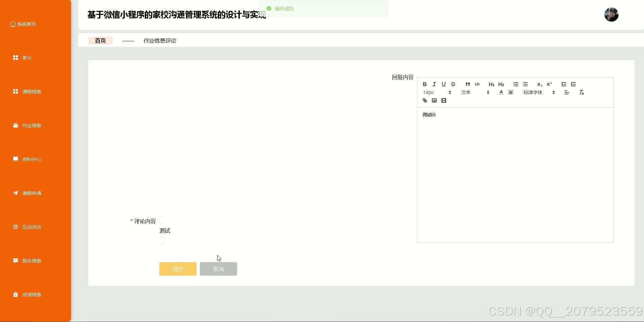Insert an image into the reply
The image size is (644, 322).
coord(434,100)
